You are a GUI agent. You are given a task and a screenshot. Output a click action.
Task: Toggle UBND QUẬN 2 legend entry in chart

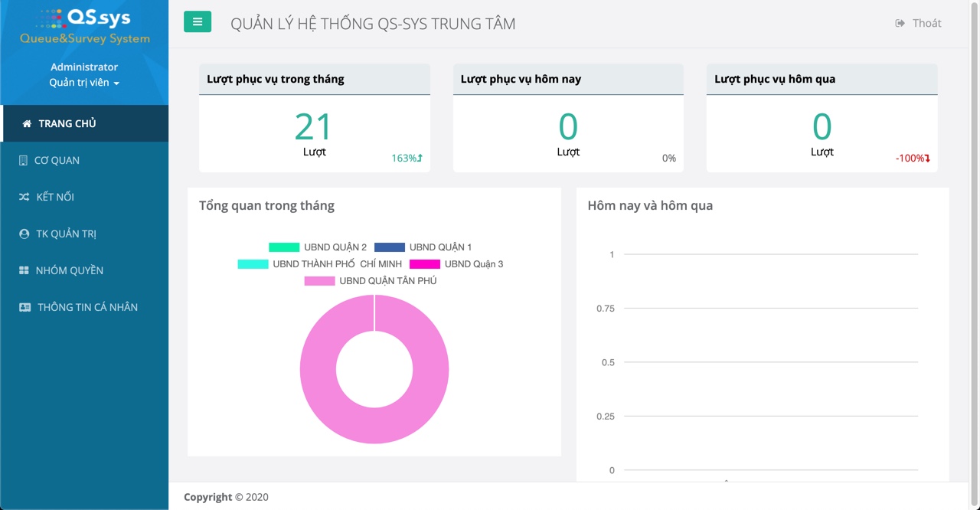tap(318, 247)
